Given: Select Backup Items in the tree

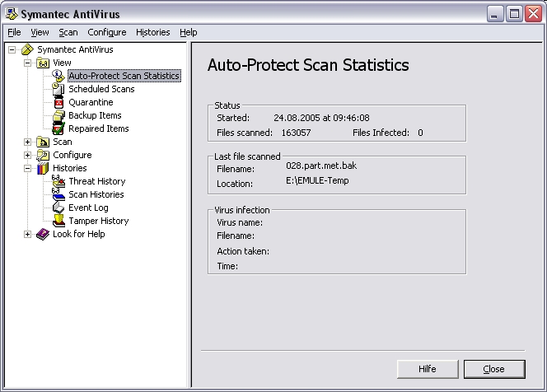Looking at the screenshot, I should click(95, 116).
